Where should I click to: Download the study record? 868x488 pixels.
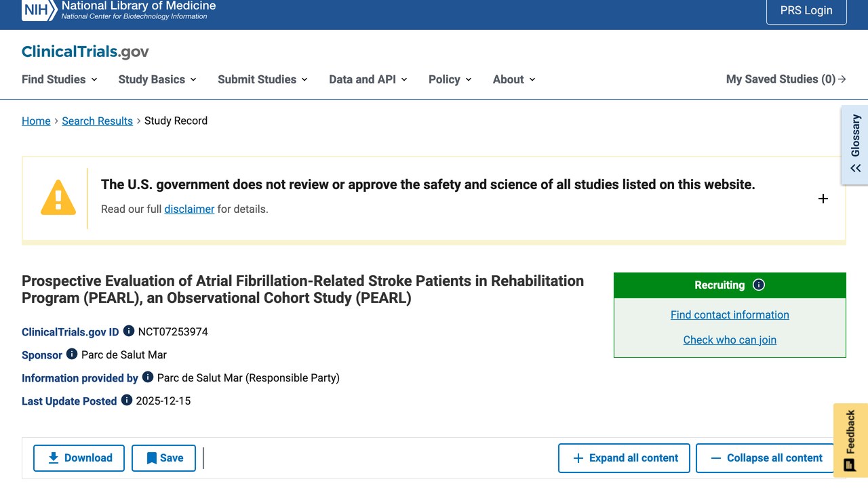[79, 458]
